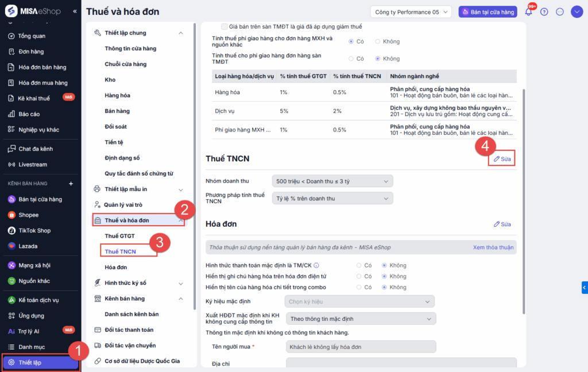The width and height of the screenshot is (588, 372).
Task: Click the Tên người mua input field
Action: (x=361, y=347)
